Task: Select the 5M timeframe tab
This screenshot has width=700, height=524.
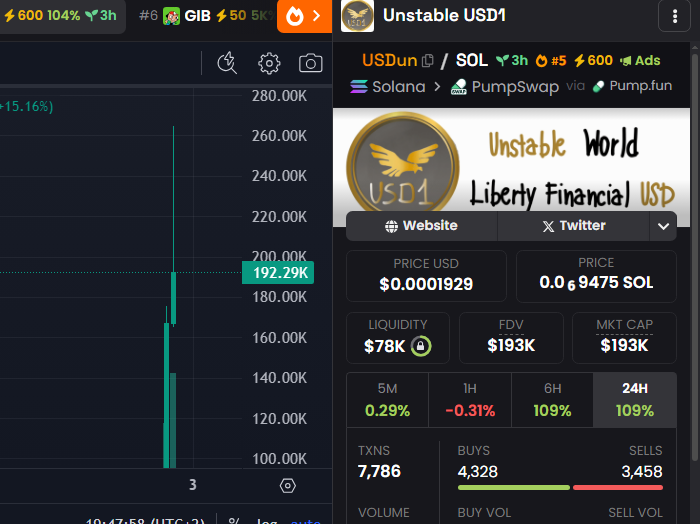Action: click(x=388, y=400)
